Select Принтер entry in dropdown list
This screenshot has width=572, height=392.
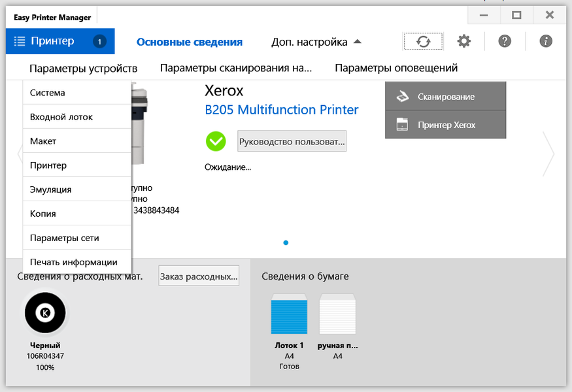coord(77,165)
